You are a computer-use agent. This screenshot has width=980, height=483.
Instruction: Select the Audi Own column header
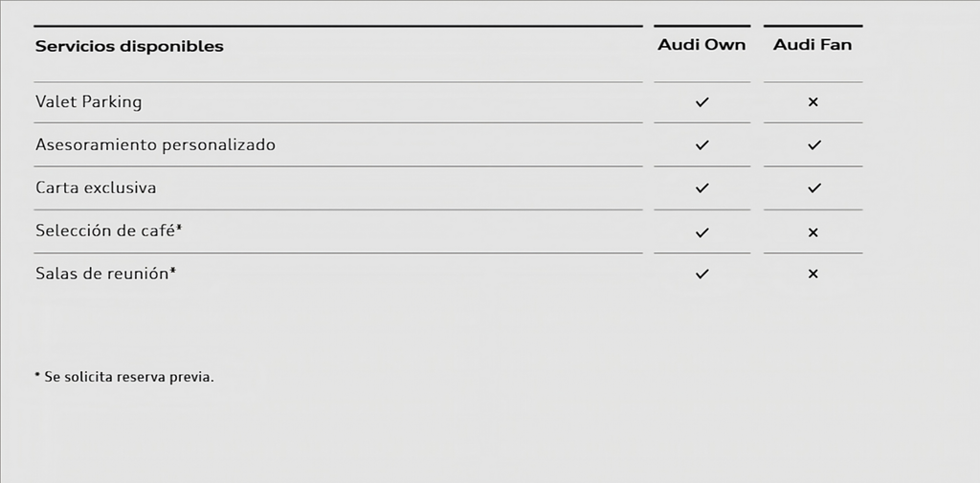pyautogui.click(x=702, y=45)
